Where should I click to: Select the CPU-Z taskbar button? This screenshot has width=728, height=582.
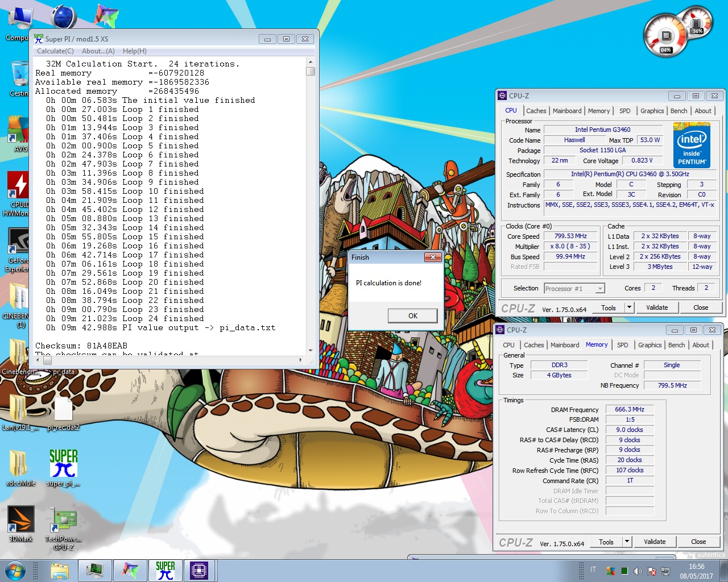point(200,571)
